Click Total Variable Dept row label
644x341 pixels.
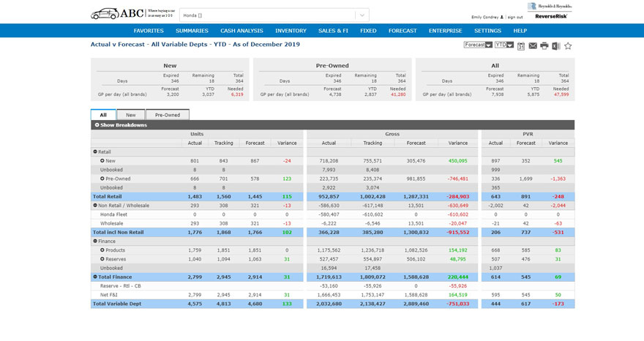(x=117, y=304)
